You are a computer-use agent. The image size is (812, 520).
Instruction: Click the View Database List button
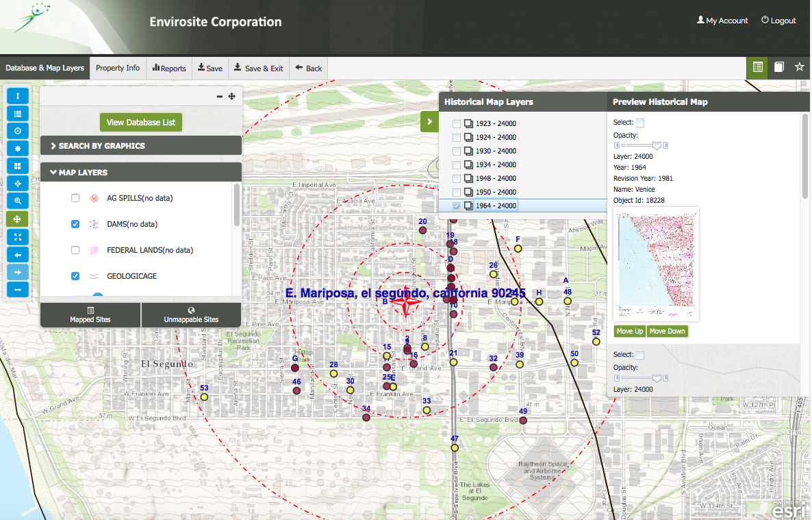[x=141, y=123]
